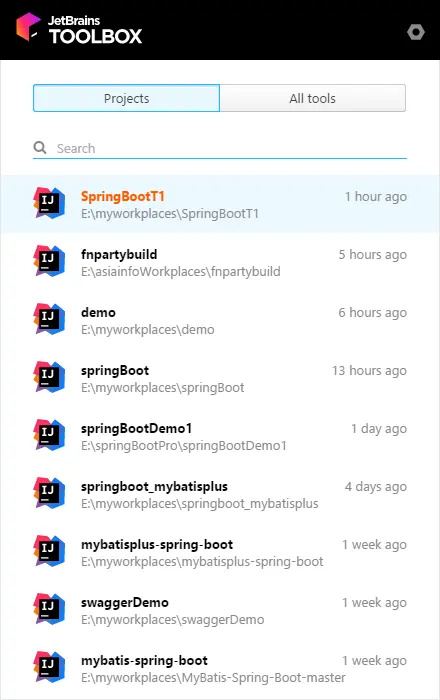
Task: Click IntelliJ icon beside swaggerDemo
Action: click(49, 609)
